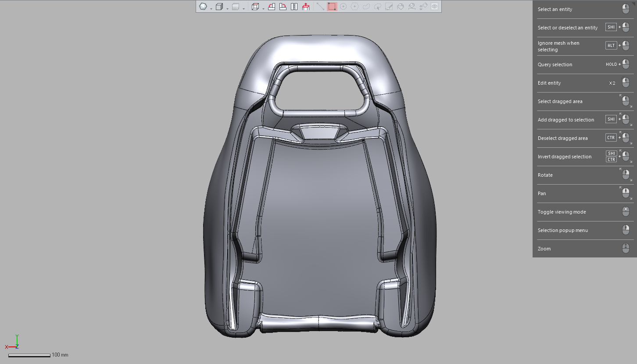Expand dropdown beside the shaded gray cube icon
This screenshot has width=637, height=364.
click(x=243, y=8)
